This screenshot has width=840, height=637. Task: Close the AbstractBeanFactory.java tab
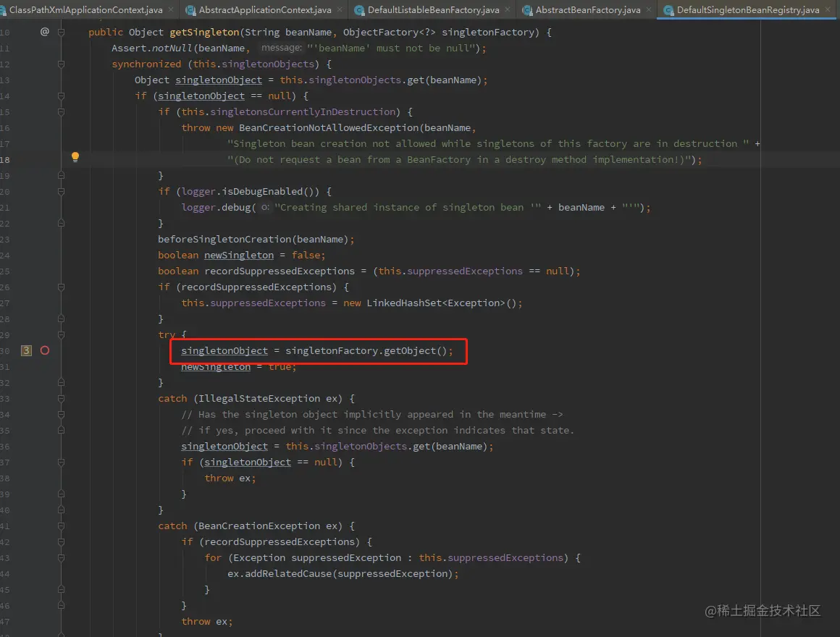(x=649, y=9)
